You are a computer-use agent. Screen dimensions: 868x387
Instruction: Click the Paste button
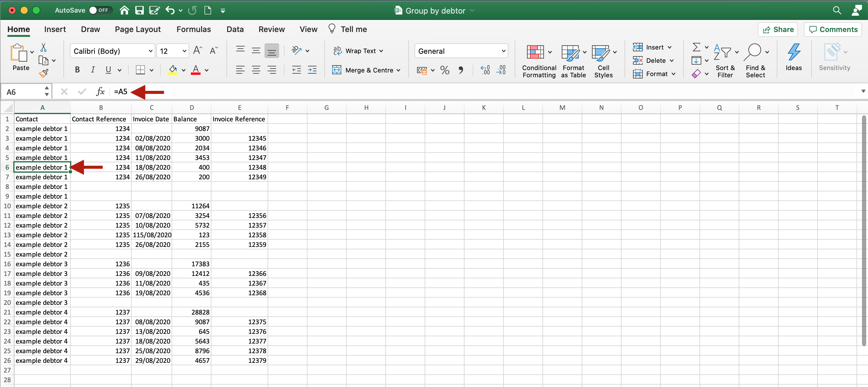(21, 58)
